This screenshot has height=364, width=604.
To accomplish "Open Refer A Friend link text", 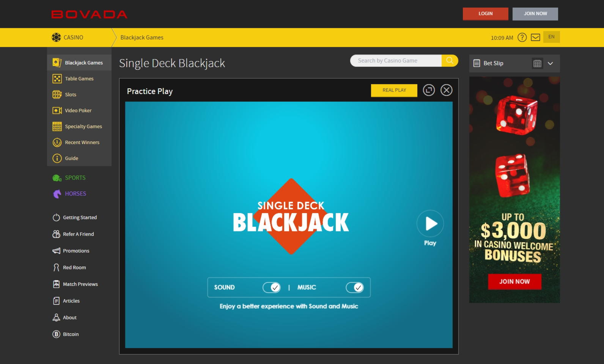I will (79, 234).
